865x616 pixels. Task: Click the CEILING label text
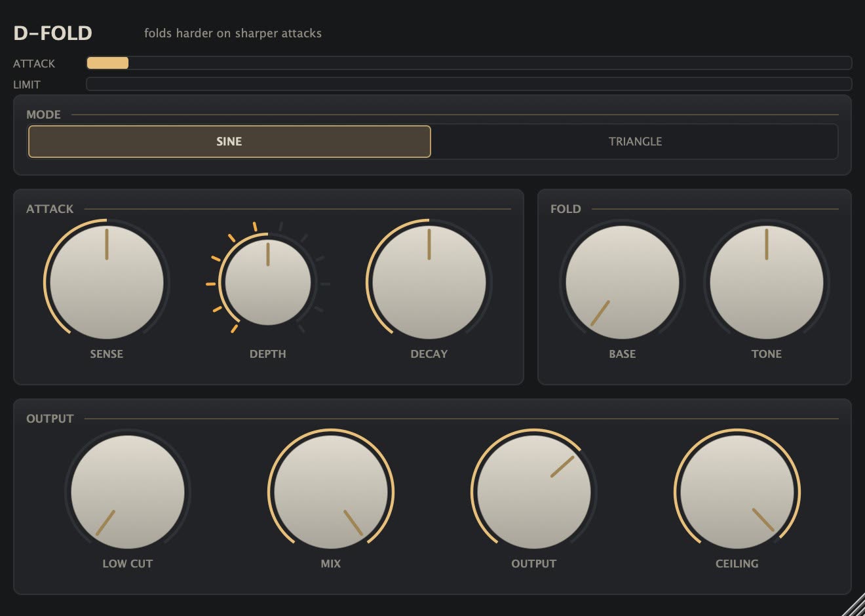pyautogui.click(x=737, y=564)
